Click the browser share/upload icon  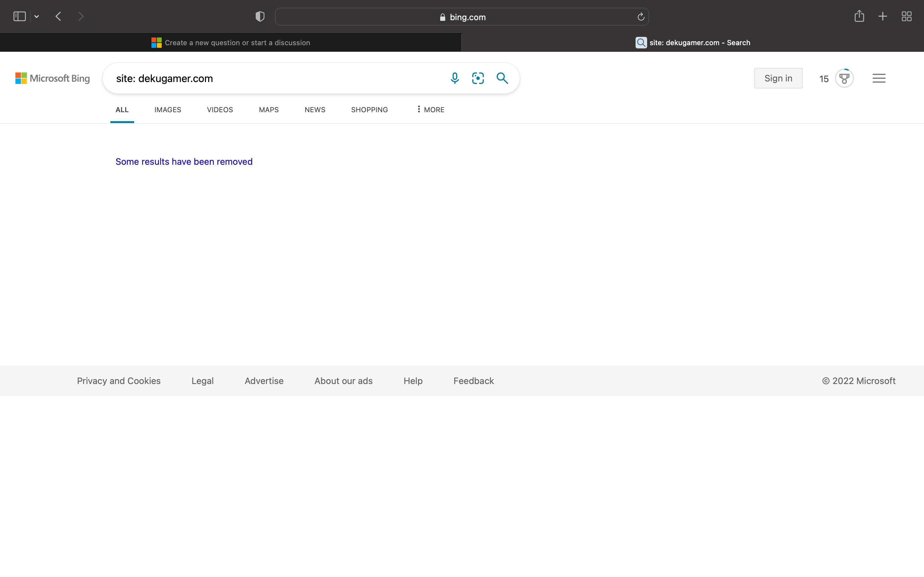[859, 17]
